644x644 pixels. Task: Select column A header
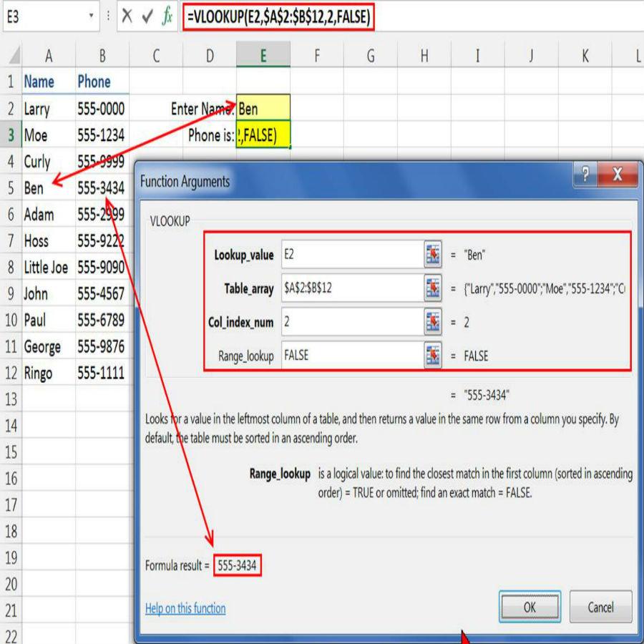[49, 56]
